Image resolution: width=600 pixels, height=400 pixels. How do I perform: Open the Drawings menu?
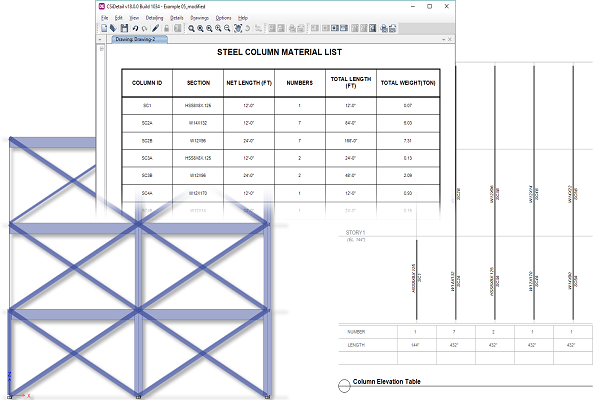200,18
